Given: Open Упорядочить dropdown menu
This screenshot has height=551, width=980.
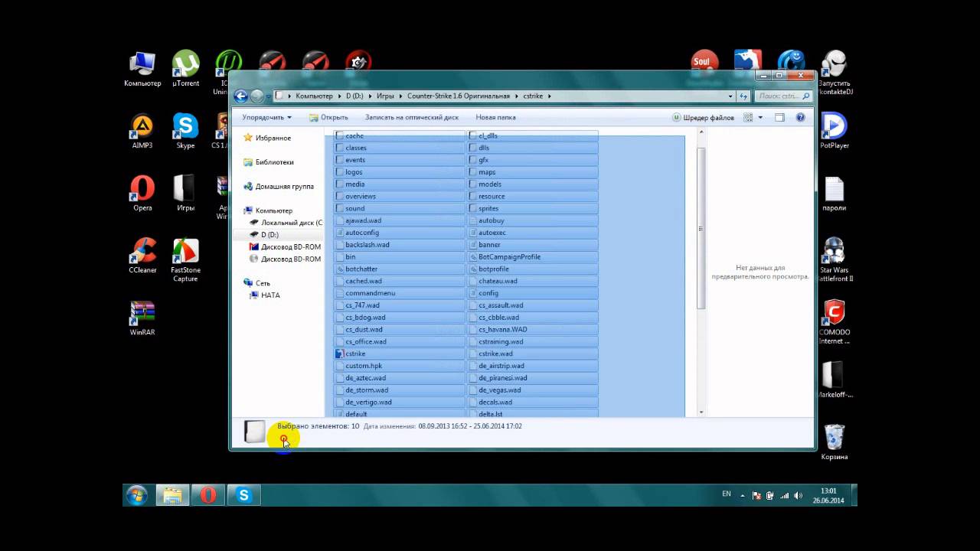Looking at the screenshot, I should 266,117.
